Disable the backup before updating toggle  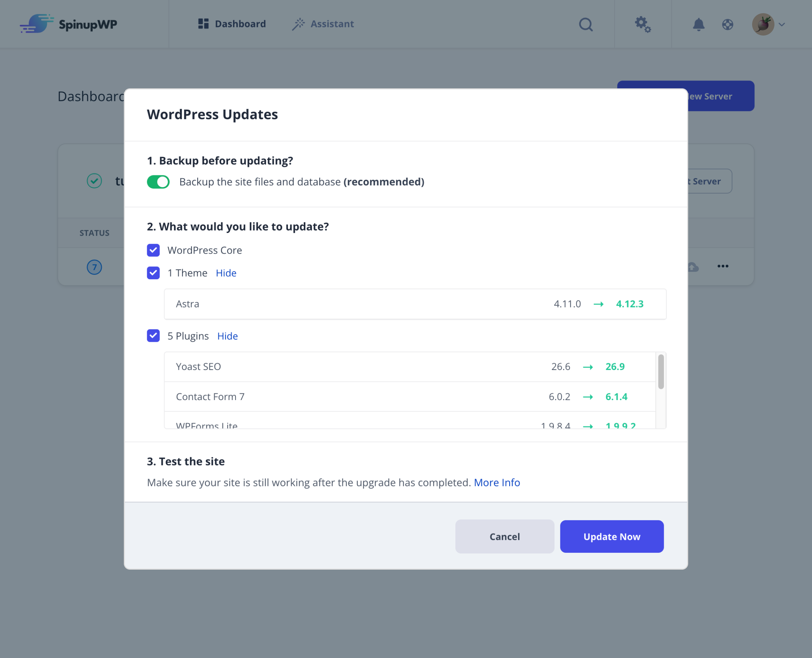tap(158, 181)
